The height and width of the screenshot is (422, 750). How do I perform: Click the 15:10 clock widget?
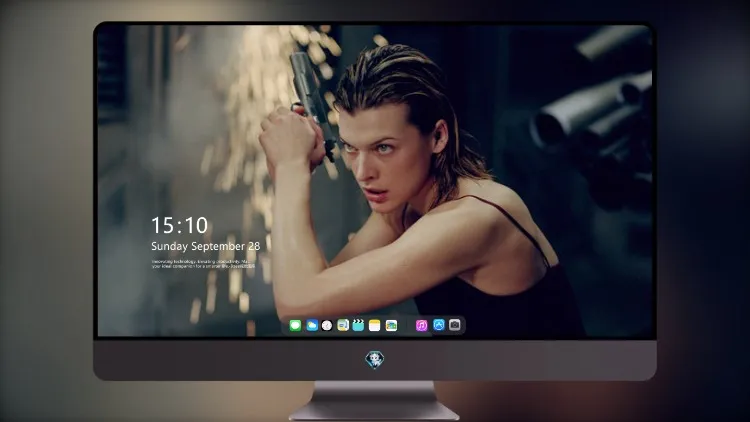click(x=179, y=225)
